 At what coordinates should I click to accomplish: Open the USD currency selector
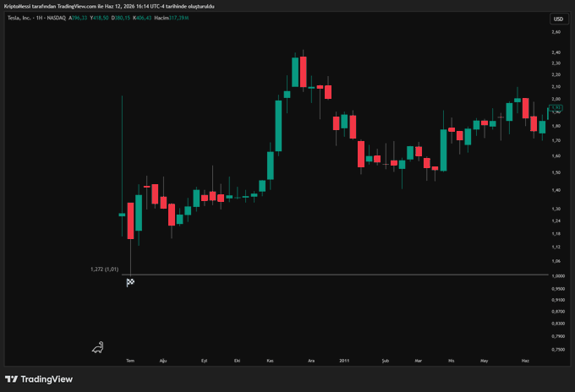click(558, 19)
